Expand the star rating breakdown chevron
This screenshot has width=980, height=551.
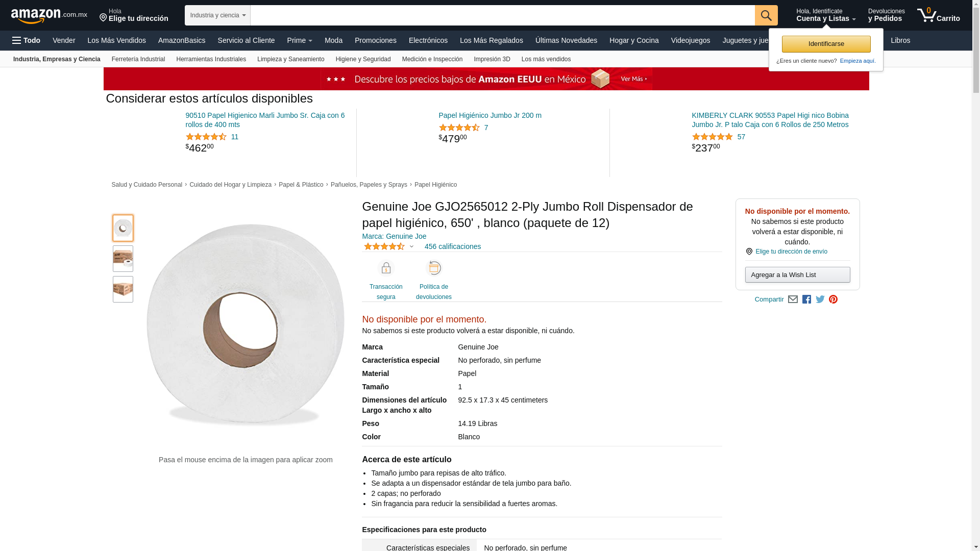point(411,247)
